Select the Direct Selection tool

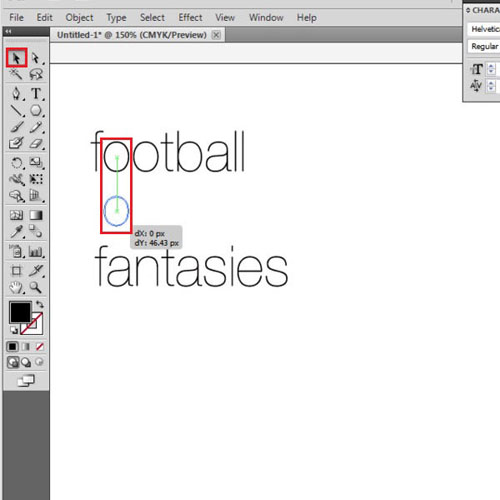[35, 58]
